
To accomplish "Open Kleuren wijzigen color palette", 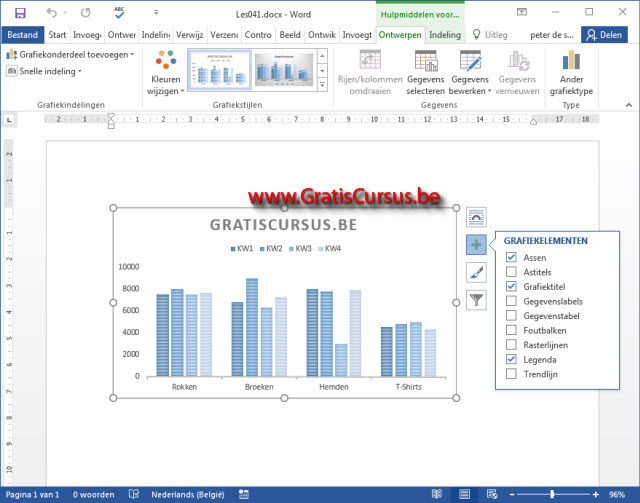I will (166, 73).
